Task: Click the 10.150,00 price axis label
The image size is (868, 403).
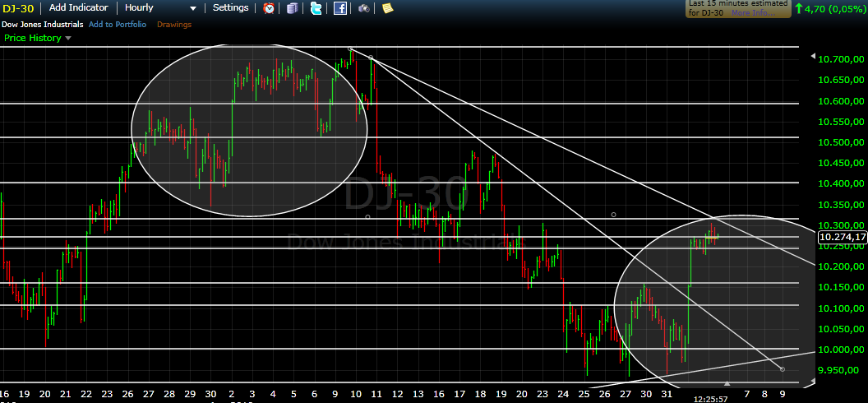Action: pyautogui.click(x=840, y=287)
